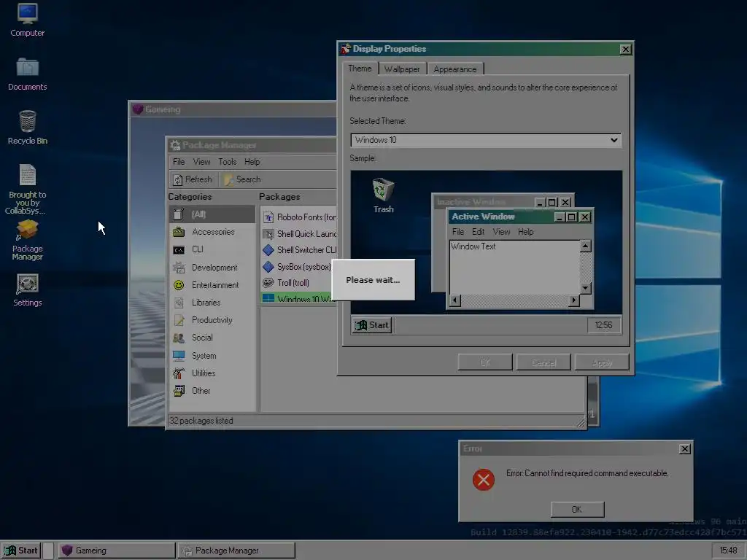The image size is (747, 560).
Task: Click the sample window's scroll left arrow
Action: [455, 300]
